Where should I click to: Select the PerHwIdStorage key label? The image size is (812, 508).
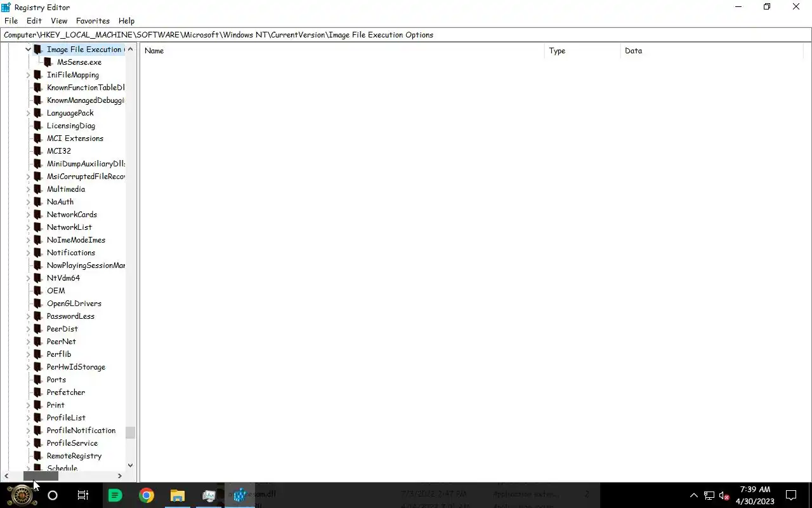75,367
